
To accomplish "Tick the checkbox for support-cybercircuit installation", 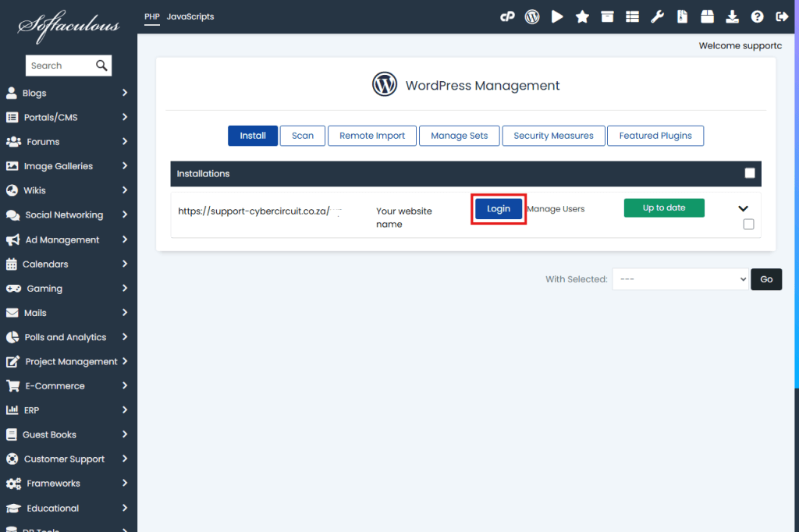I will click(x=749, y=225).
